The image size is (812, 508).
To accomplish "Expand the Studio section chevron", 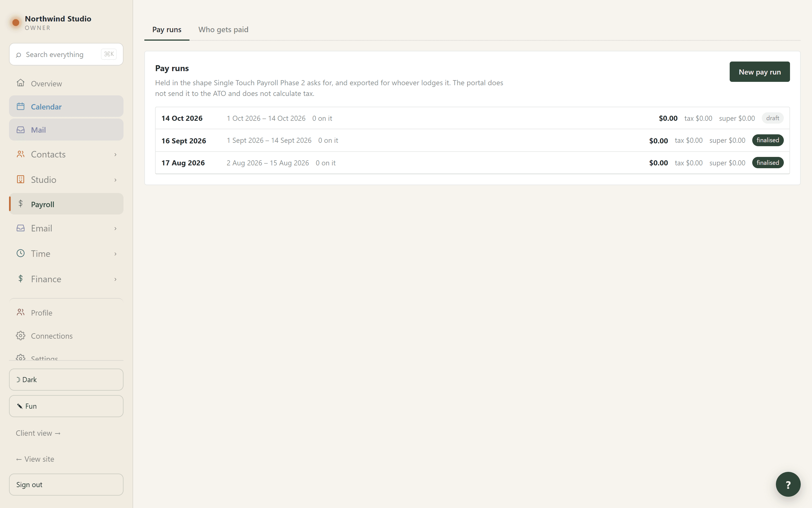I will point(115,180).
